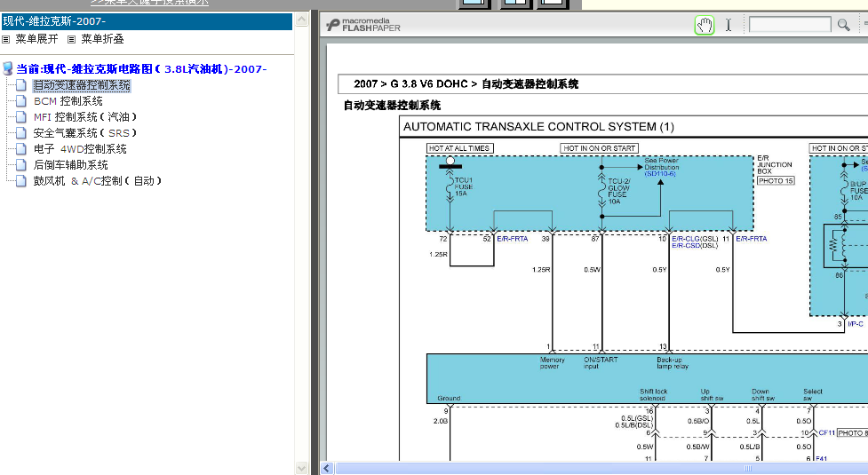Open MFI 控制系统(汽油) tree entry
868x475 pixels.
pos(85,117)
